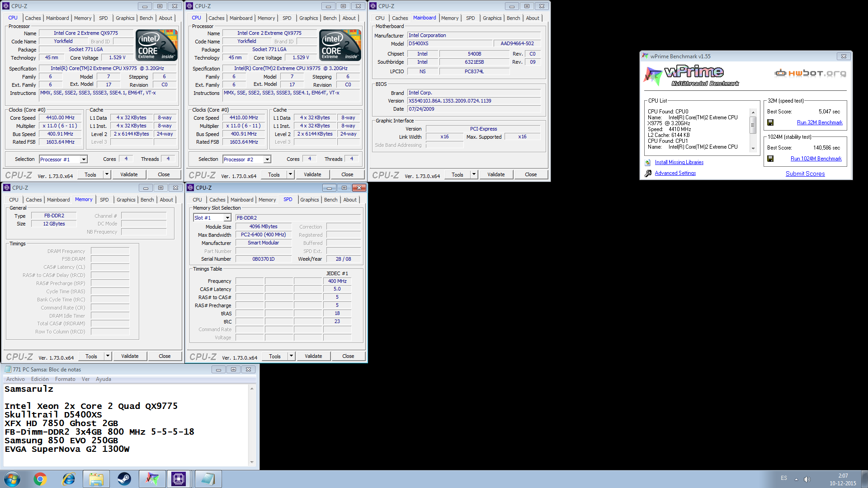This screenshot has width=868, height=488.
Task: Launch Google Chrome from the taskbar
Action: click(x=40, y=479)
